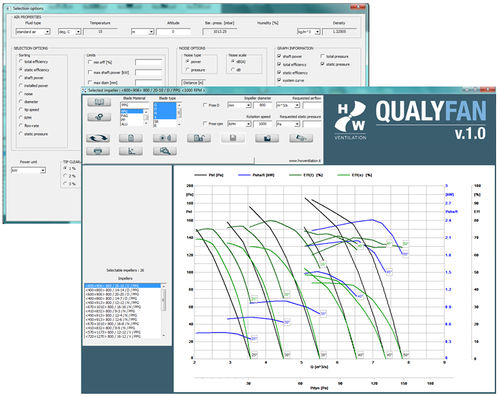Open the Fluid type dropdown
Viewport: 500px width, 397px height.
click(33, 32)
